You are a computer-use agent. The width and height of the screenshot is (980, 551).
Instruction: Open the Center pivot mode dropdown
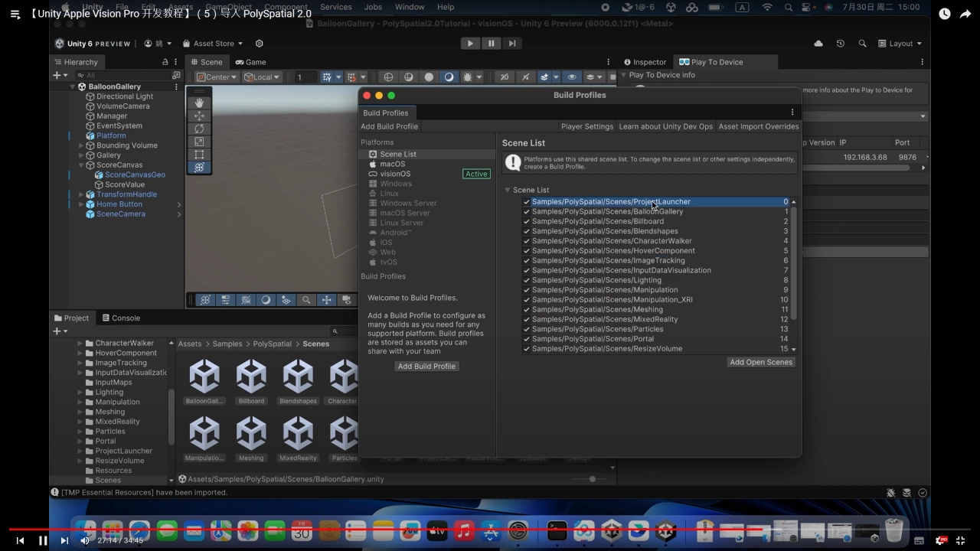click(217, 77)
